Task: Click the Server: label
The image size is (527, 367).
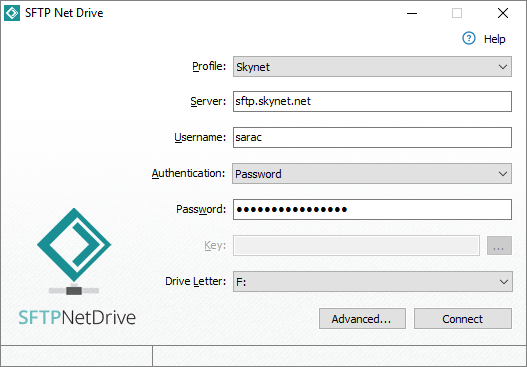Action: click(x=208, y=101)
